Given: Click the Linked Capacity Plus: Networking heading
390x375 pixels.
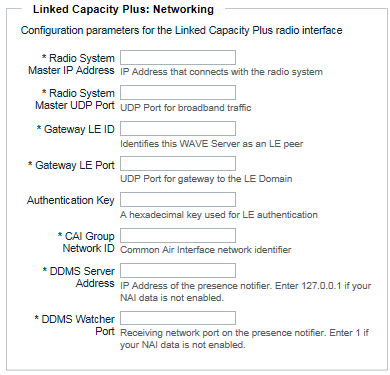Looking at the screenshot, I should 123,9.
